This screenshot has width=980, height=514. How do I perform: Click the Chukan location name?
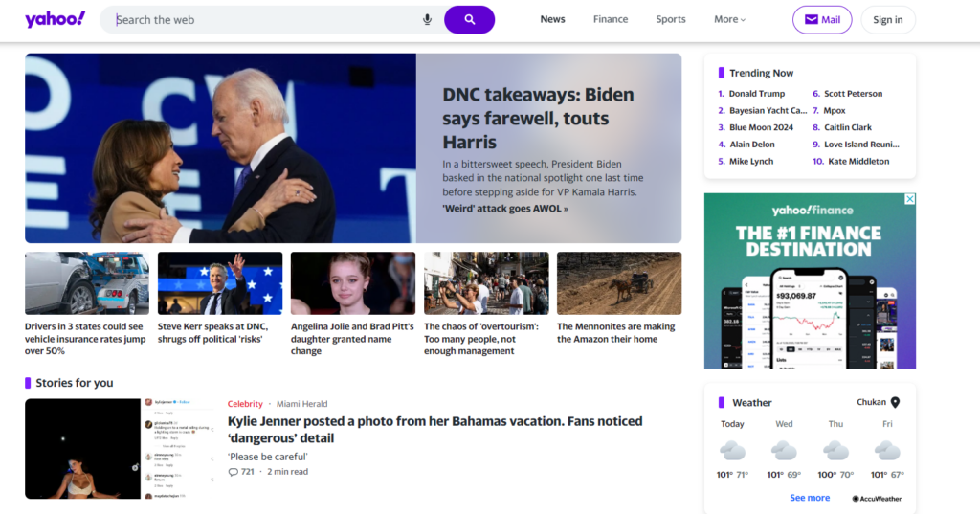(x=871, y=402)
